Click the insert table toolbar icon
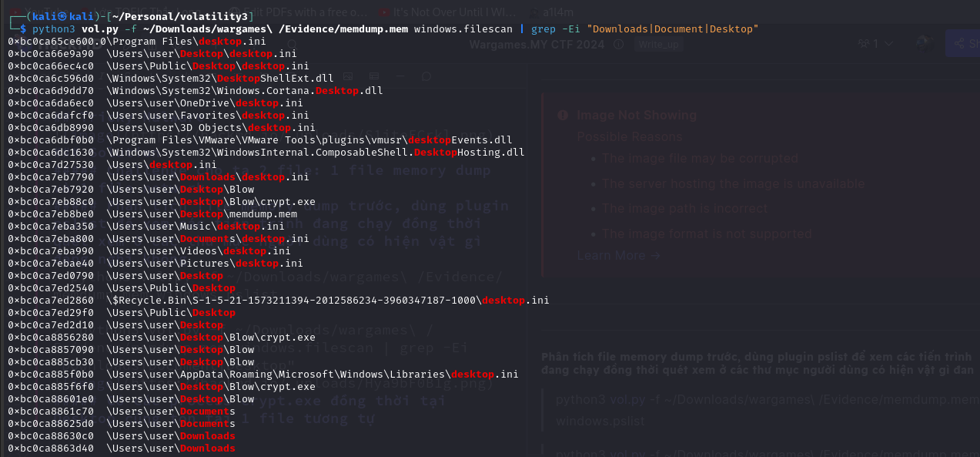The image size is (980, 457). 373,76
